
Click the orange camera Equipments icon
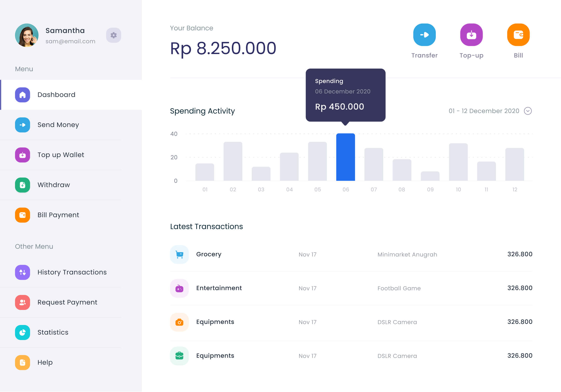[x=179, y=322]
